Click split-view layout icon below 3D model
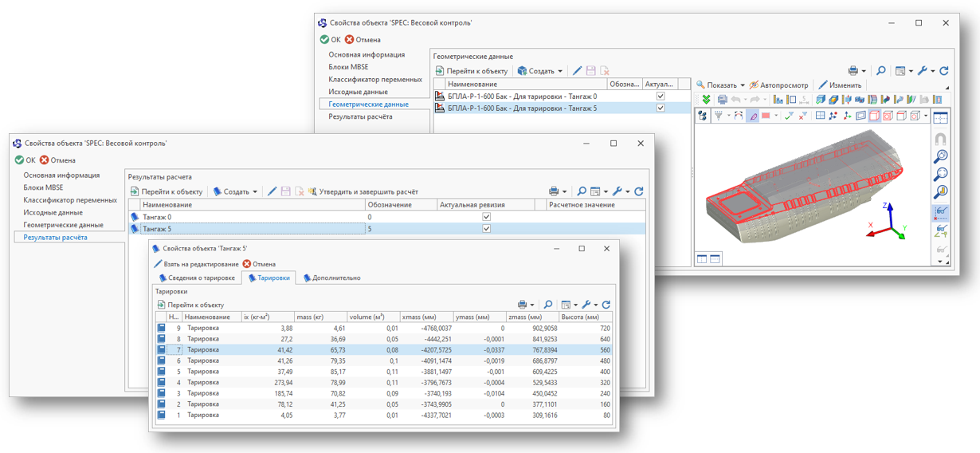This screenshot has width=980, height=453. pyautogui.click(x=702, y=258)
